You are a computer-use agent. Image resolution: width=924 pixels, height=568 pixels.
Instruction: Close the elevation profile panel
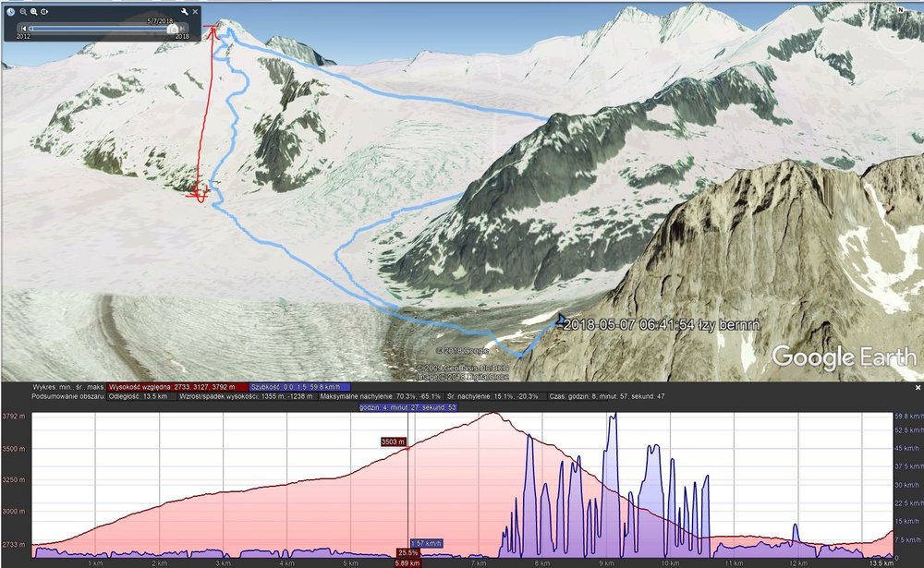918,388
